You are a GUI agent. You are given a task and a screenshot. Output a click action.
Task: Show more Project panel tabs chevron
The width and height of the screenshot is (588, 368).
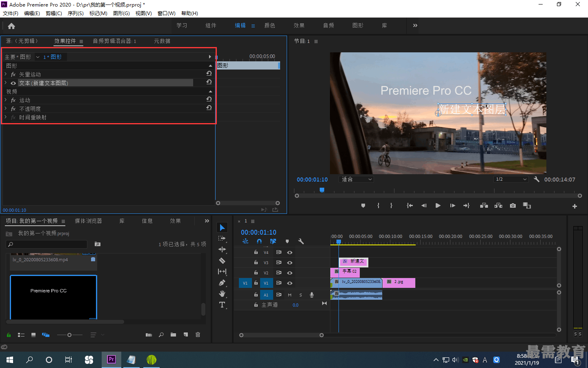[x=207, y=221]
